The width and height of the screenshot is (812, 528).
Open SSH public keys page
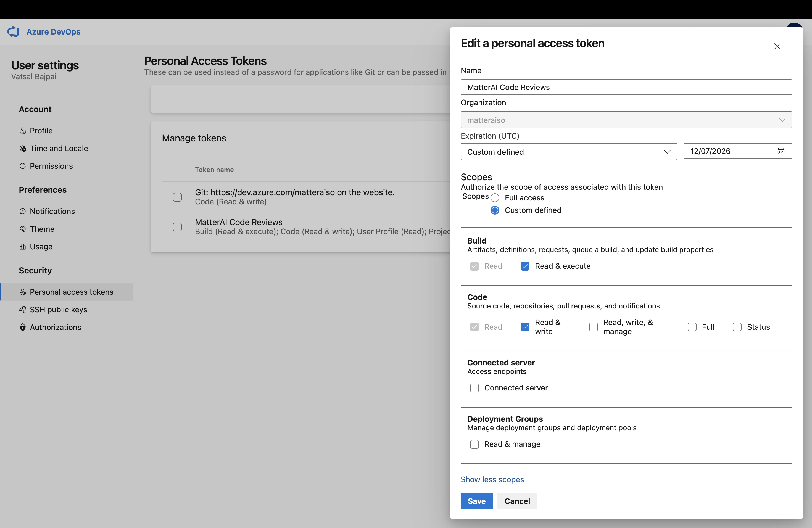tap(58, 309)
